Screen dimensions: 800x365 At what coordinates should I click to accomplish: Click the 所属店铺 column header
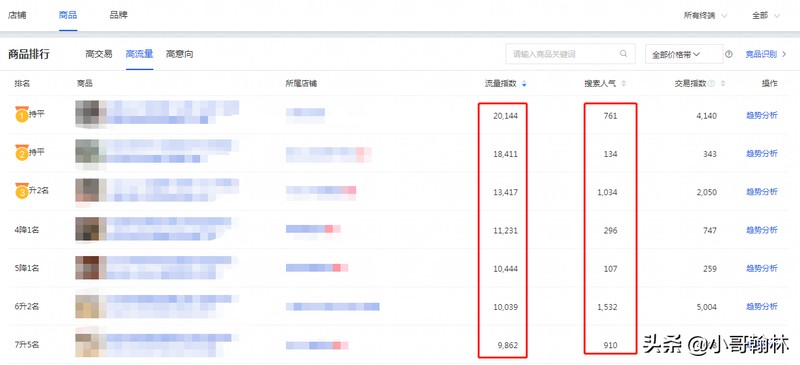click(x=301, y=84)
